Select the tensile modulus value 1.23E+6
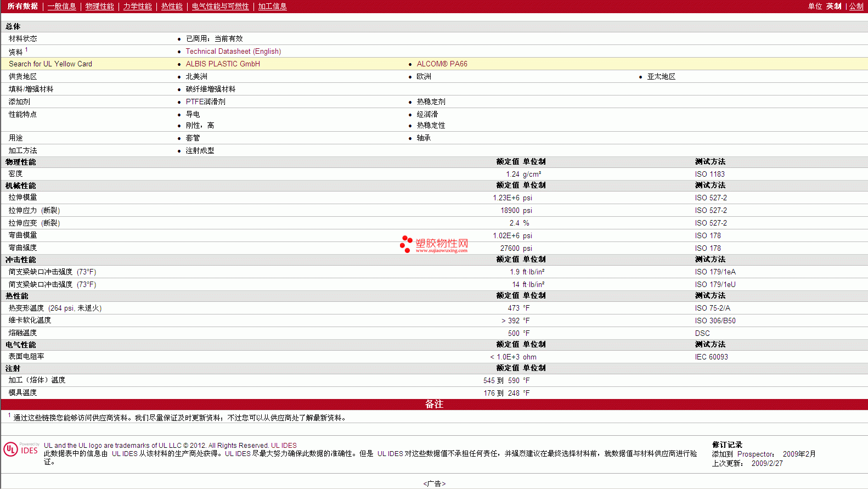Viewport: 868px width, 489px height. (506, 198)
